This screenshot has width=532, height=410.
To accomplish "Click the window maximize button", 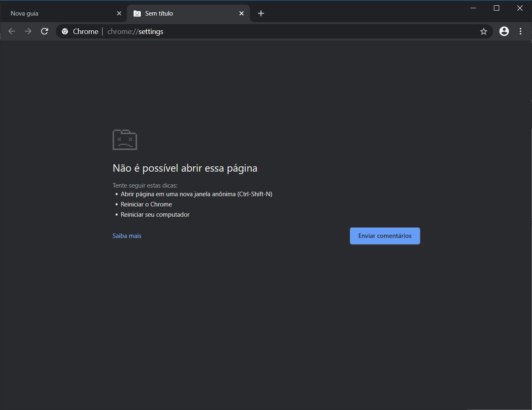I will [496, 8].
